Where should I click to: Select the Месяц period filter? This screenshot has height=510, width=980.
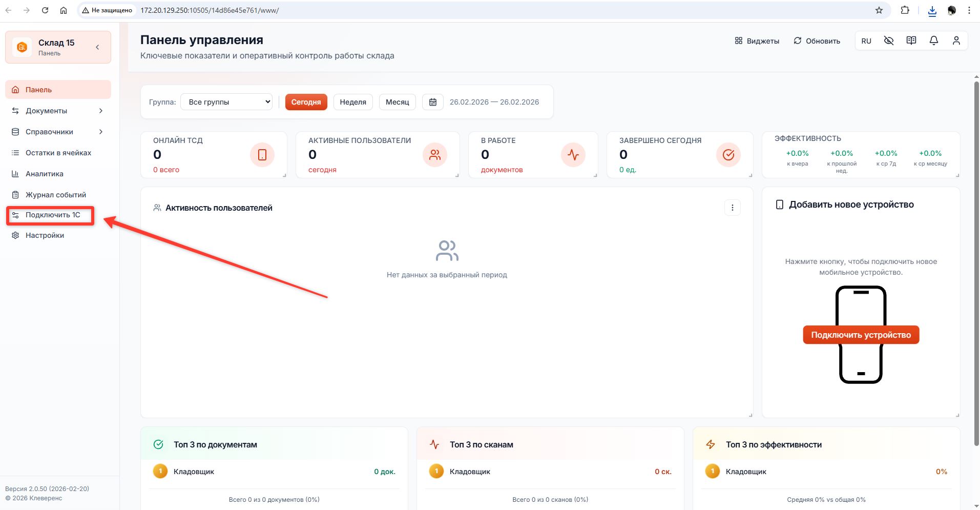click(398, 102)
